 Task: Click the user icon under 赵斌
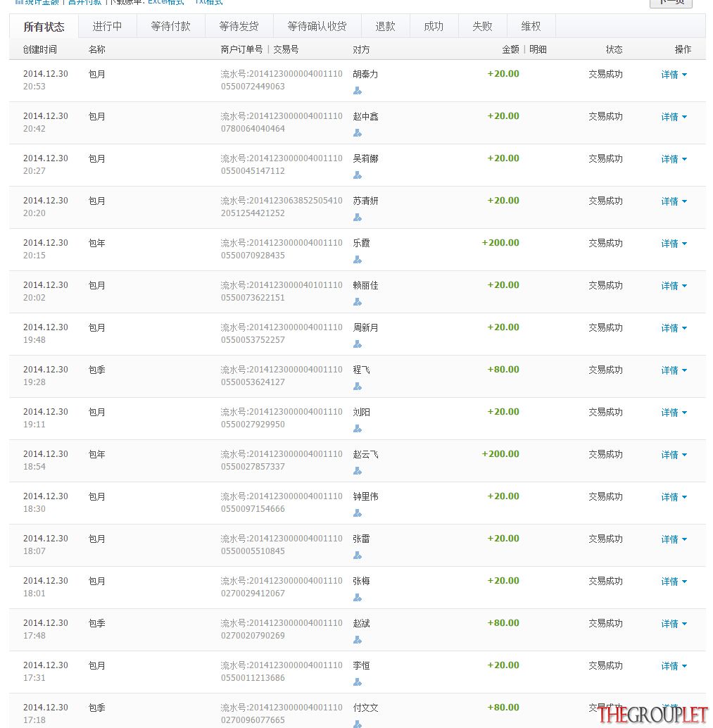click(357, 640)
